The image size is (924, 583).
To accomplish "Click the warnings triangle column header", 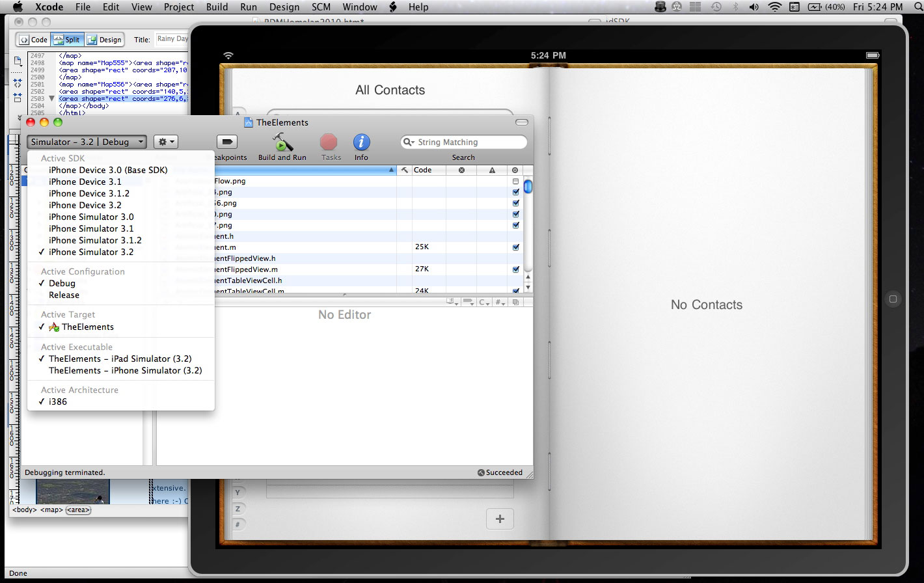I will (x=492, y=170).
